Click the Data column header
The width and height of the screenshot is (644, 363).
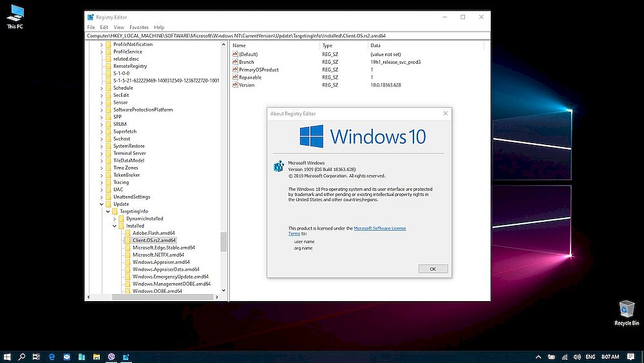[x=426, y=45]
